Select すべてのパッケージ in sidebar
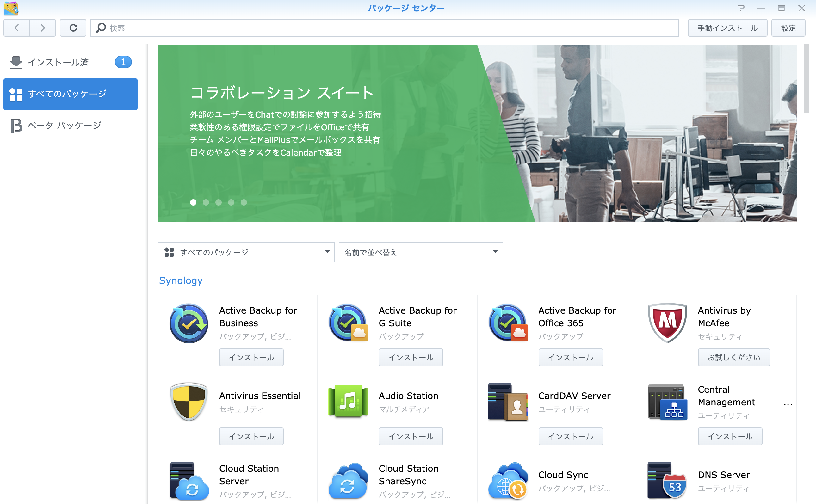Viewport: 816px width, 504px height. click(70, 94)
